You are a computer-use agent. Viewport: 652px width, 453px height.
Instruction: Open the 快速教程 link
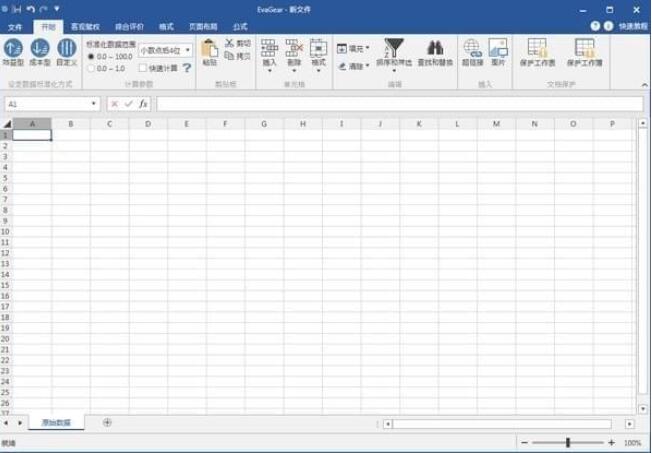point(633,26)
